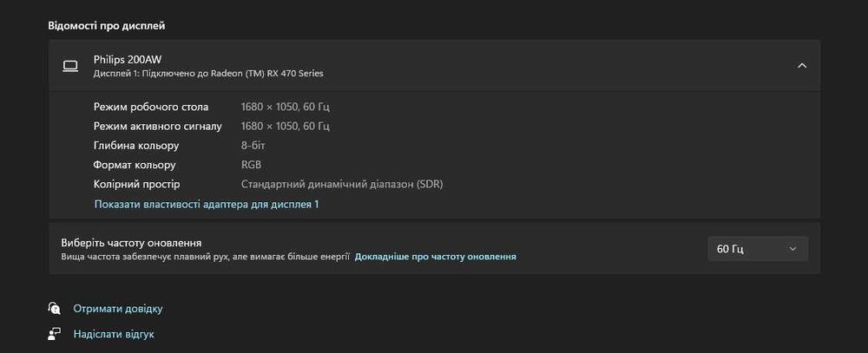Click the 'Дисплей 1: Підключено до Radeon' subtitle
The width and height of the screenshot is (868, 353).
208,73
